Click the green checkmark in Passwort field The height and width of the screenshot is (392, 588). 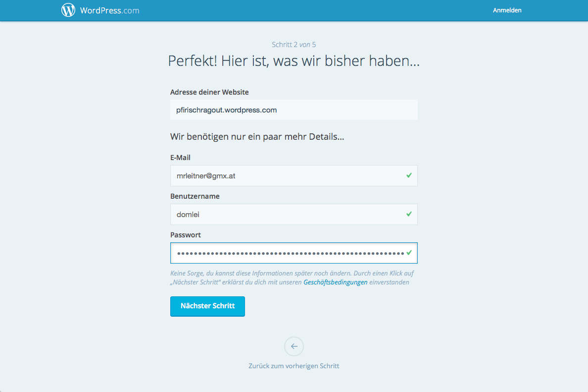coord(409,253)
